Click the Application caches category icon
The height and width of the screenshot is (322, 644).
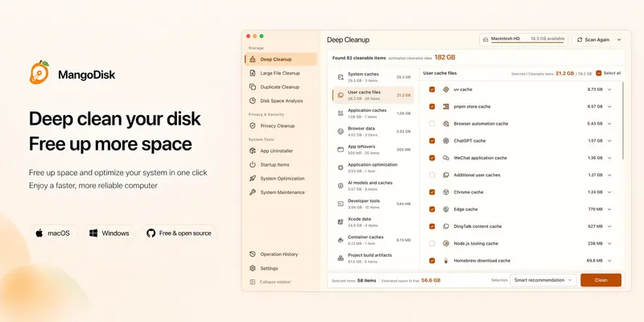[341, 114]
